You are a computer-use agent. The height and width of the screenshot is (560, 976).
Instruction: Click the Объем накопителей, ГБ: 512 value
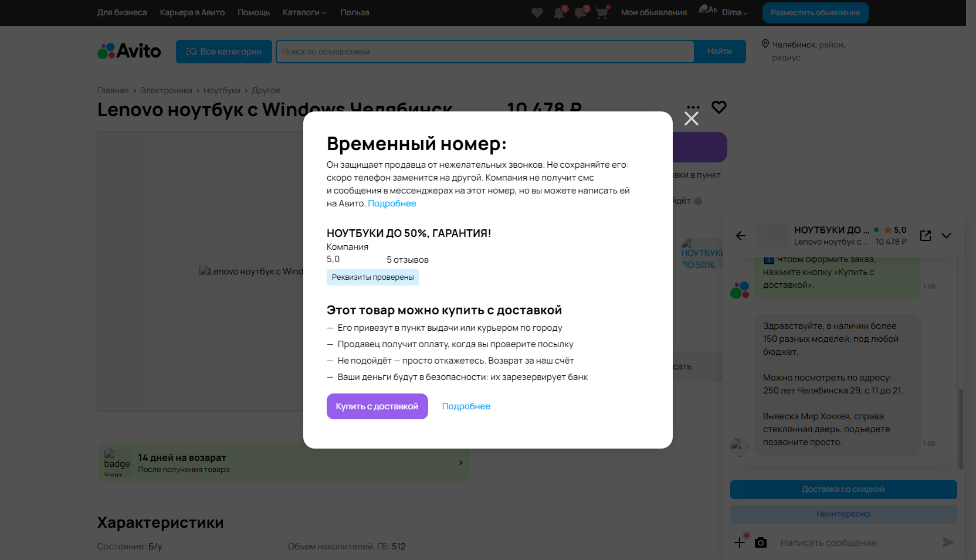coord(347,547)
